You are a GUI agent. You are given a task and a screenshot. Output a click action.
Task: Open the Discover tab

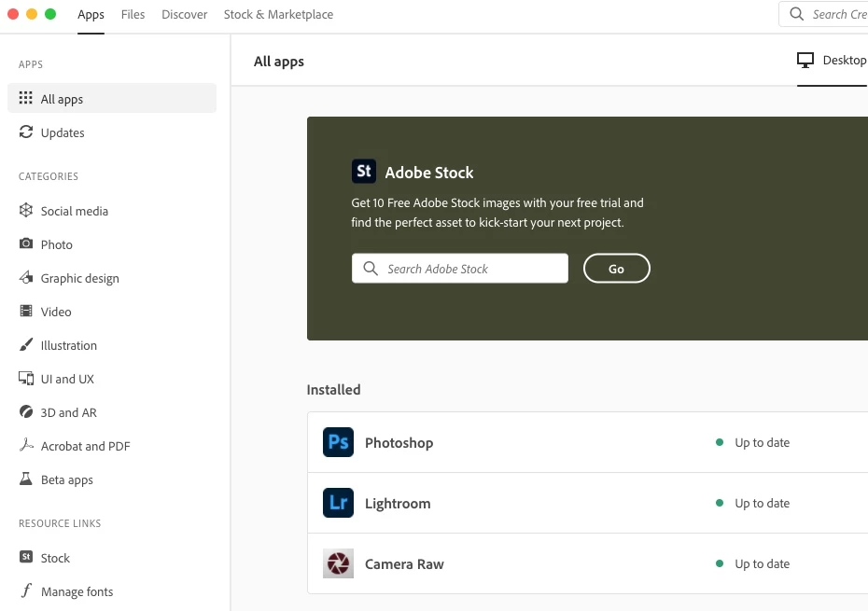pyautogui.click(x=185, y=14)
